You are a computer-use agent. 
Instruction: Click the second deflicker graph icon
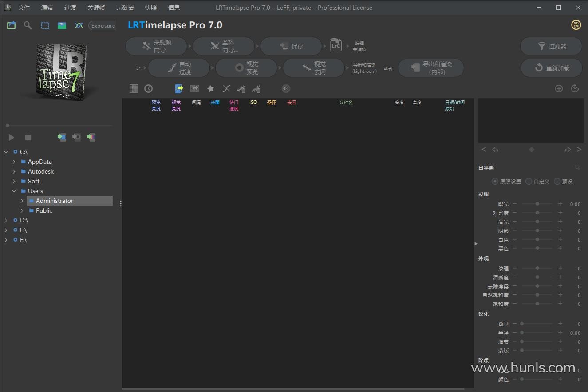coord(256,88)
